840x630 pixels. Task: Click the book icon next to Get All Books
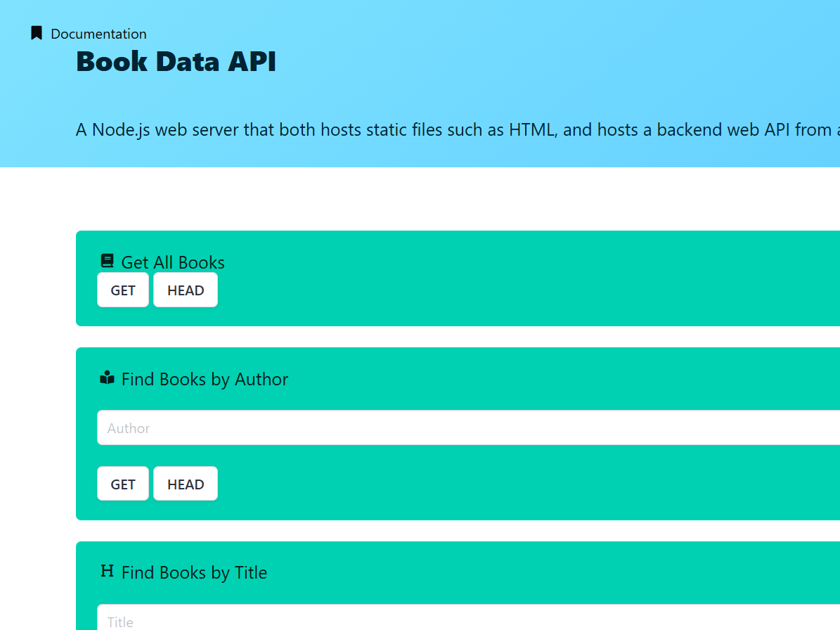[107, 260]
